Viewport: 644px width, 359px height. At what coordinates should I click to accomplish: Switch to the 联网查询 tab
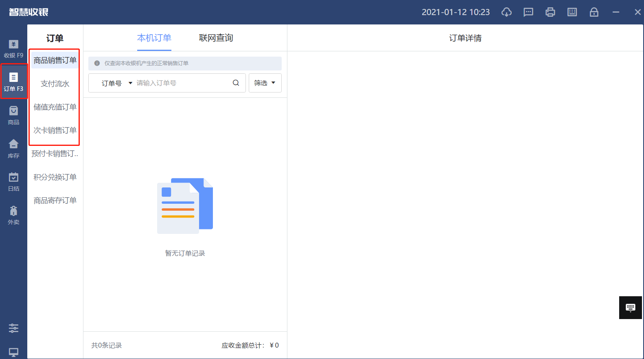[216, 38]
